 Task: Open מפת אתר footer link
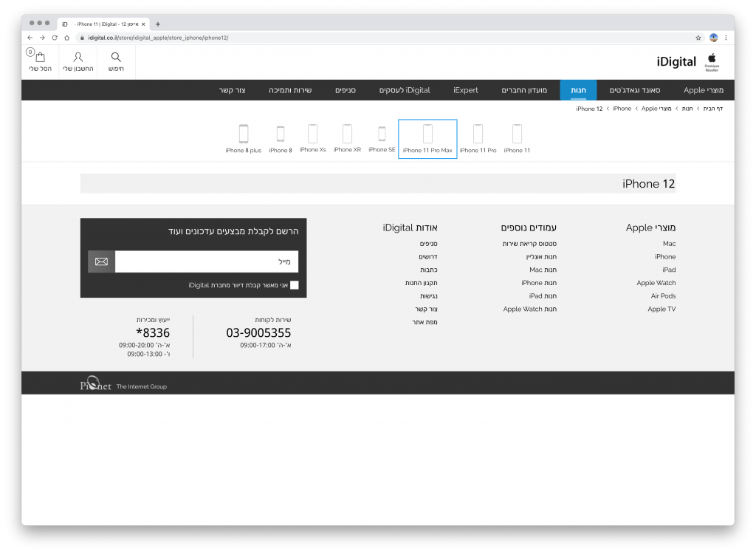click(425, 322)
